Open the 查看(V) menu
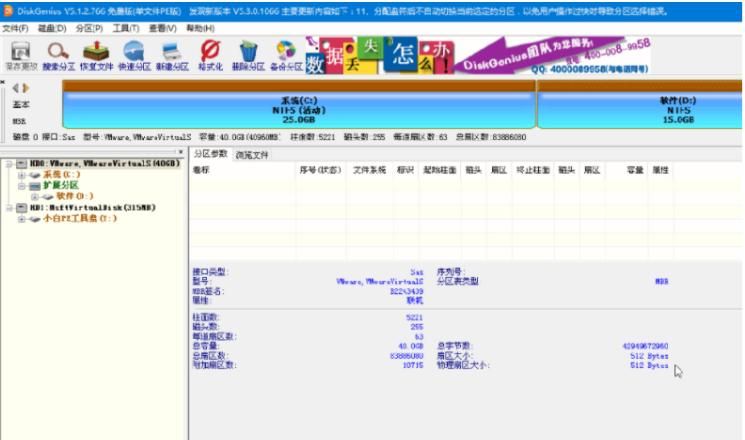 [162, 29]
